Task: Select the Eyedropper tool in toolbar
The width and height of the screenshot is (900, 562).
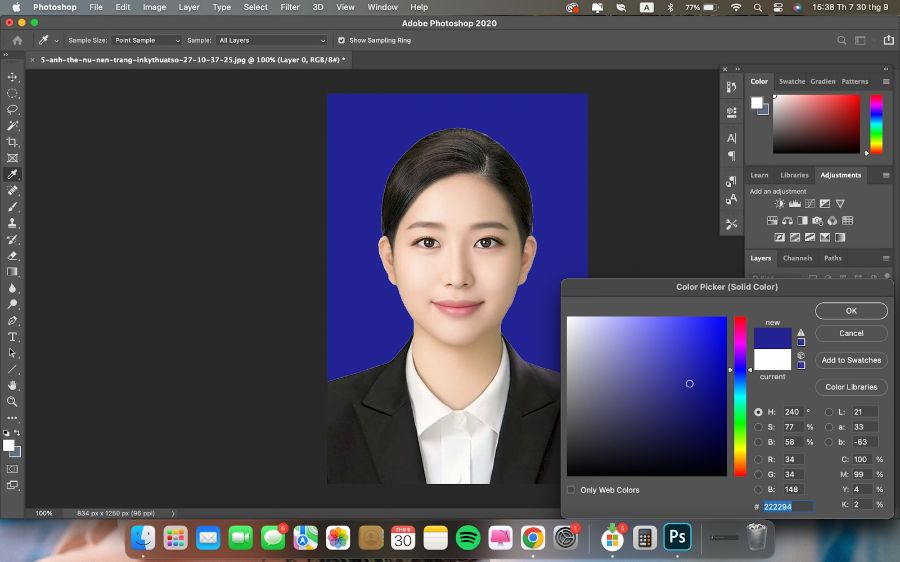Action: coord(12,174)
